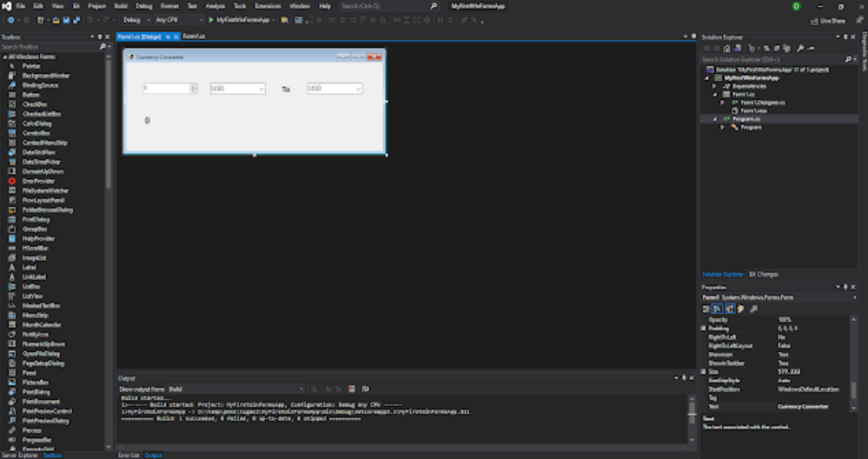Click the Search Solution Explorer field

[x=772, y=59]
